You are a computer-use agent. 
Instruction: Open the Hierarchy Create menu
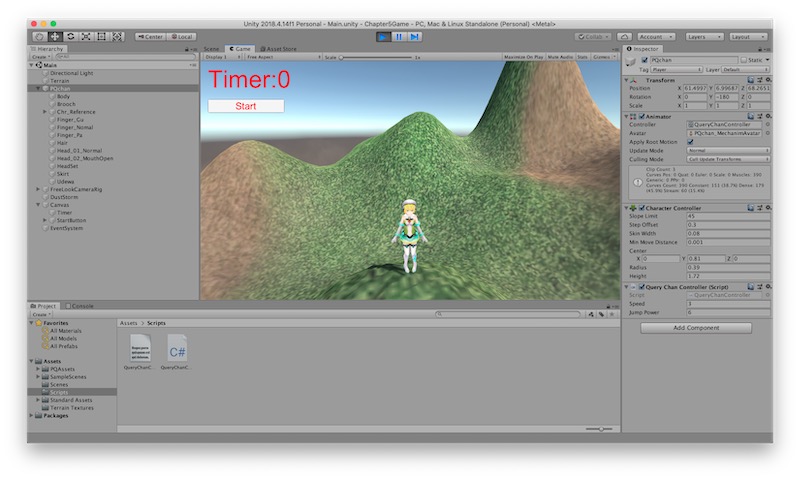coord(41,57)
